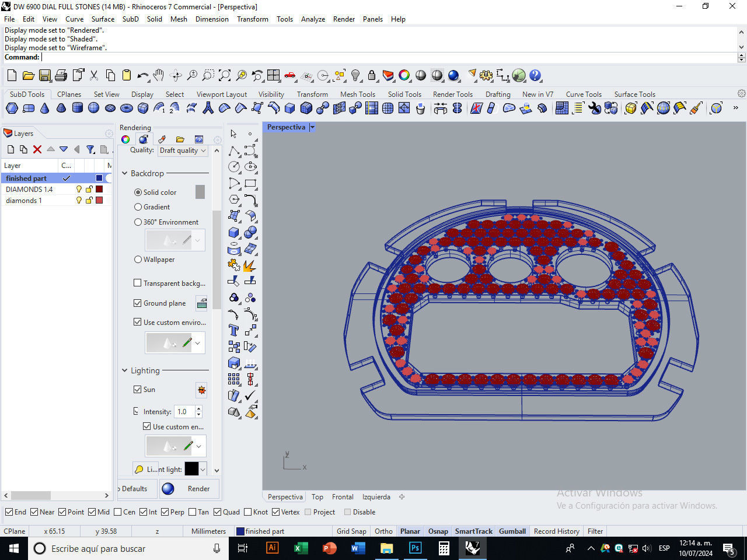Click the Options gear icon
The image size is (747, 560).
coord(486,75)
